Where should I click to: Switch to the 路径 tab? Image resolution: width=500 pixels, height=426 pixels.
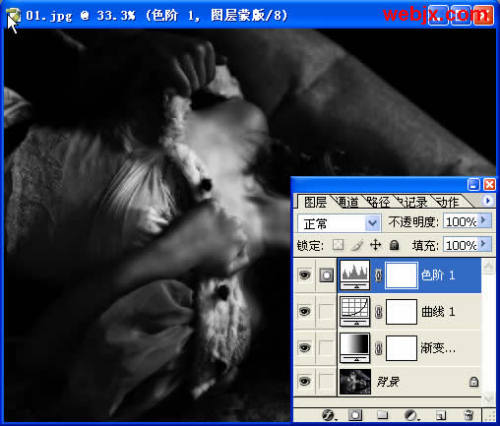pos(378,202)
